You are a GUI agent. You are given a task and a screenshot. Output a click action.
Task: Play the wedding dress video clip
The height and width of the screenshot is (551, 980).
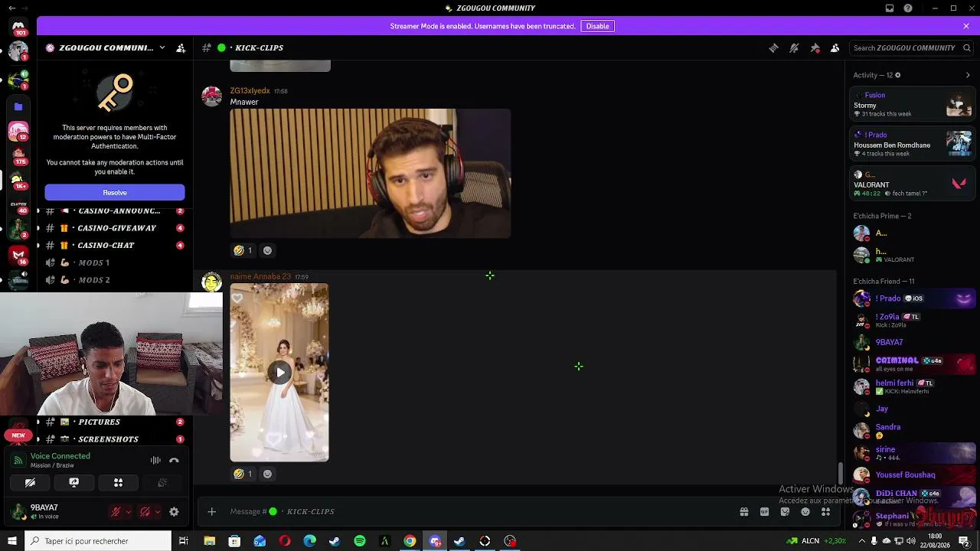click(x=279, y=373)
